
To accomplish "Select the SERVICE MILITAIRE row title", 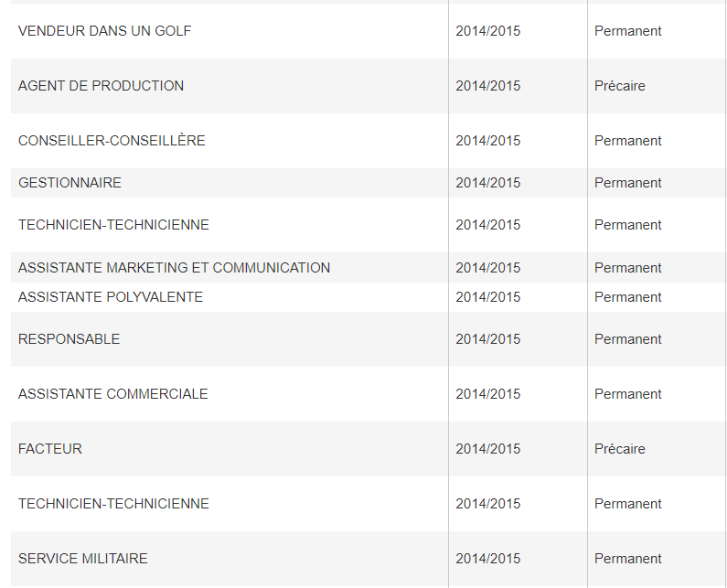I will click(x=82, y=559).
